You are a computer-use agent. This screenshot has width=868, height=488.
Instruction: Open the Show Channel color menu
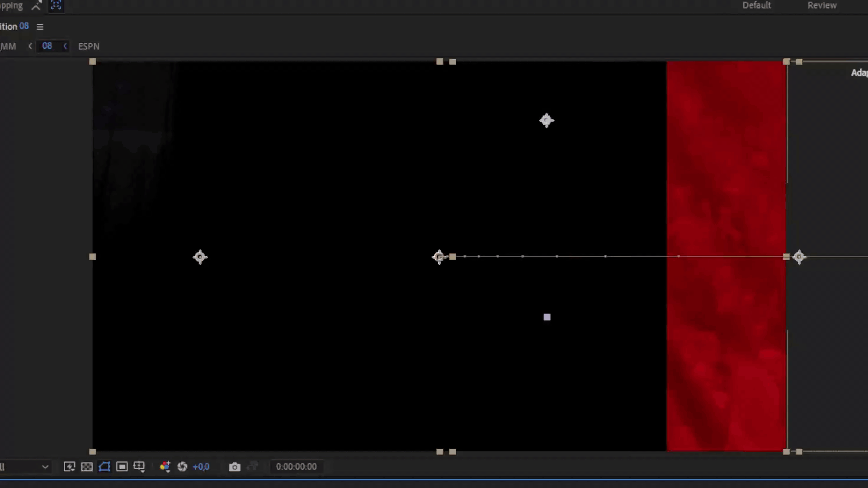pos(165,467)
